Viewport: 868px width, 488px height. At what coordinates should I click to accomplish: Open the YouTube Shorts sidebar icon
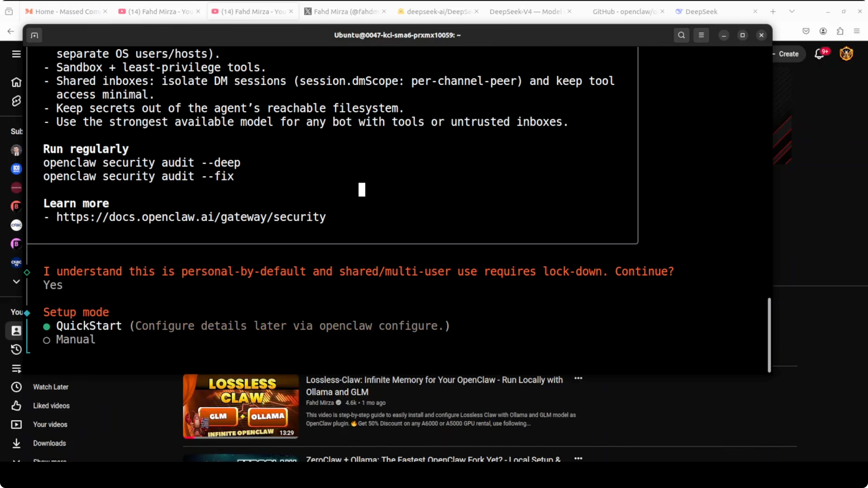[16, 101]
